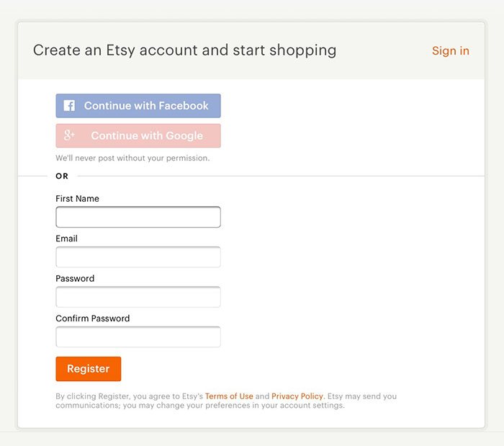Click the Email label text

tap(66, 238)
